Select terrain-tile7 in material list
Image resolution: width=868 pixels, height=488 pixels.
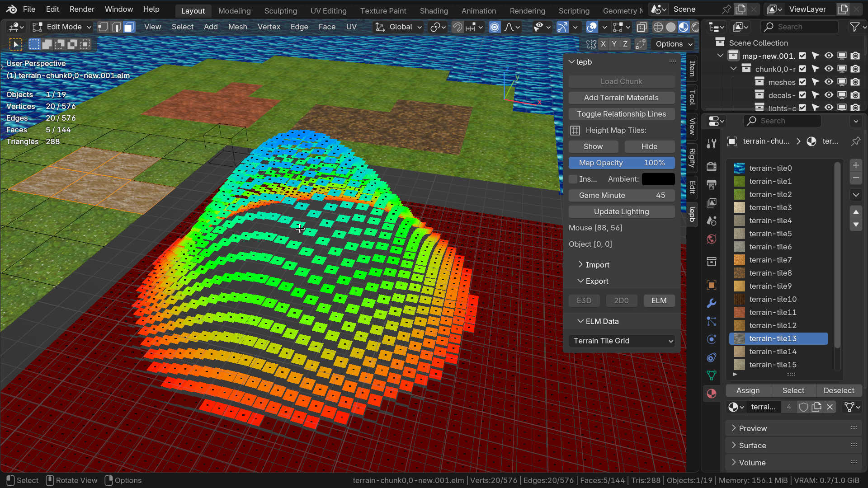pyautogui.click(x=770, y=260)
